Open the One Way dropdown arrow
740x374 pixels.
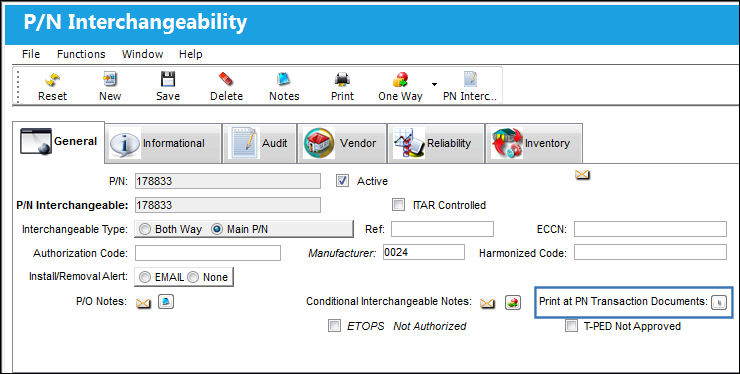[434, 85]
